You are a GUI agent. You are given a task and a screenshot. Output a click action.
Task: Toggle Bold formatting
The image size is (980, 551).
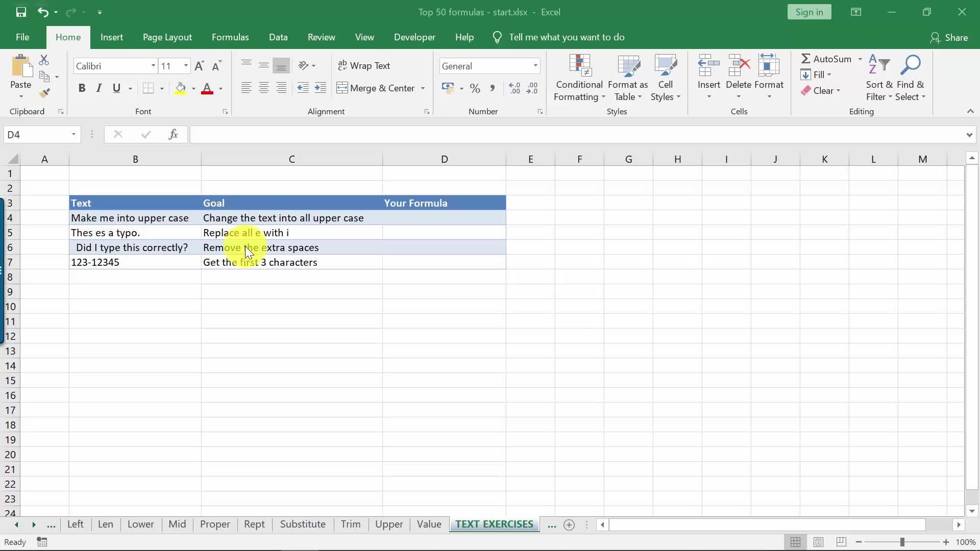pos(82,88)
